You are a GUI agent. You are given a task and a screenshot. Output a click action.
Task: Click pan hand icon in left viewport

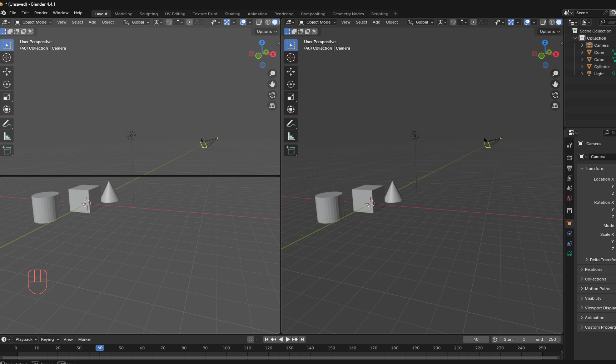pos(272,84)
